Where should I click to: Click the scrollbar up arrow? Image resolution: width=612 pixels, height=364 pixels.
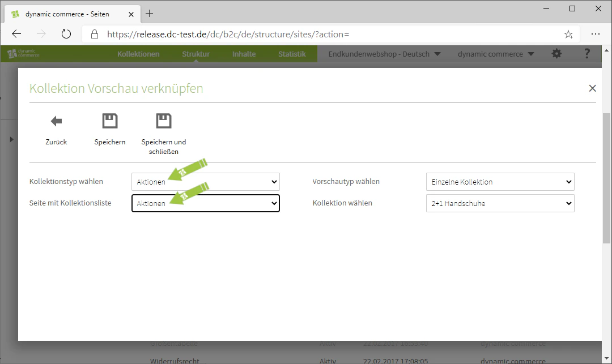tap(606, 50)
